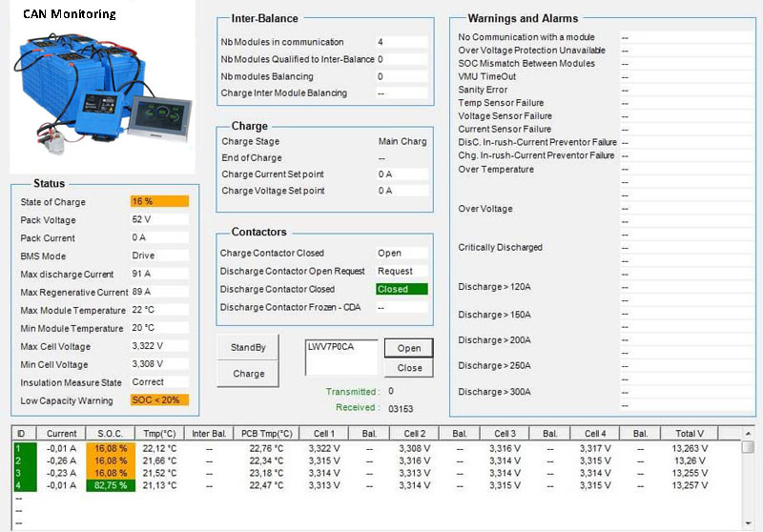Viewport: 763px width, 532px height.
Task: Click the Total V cell 13,263 V
Action: [x=690, y=448]
